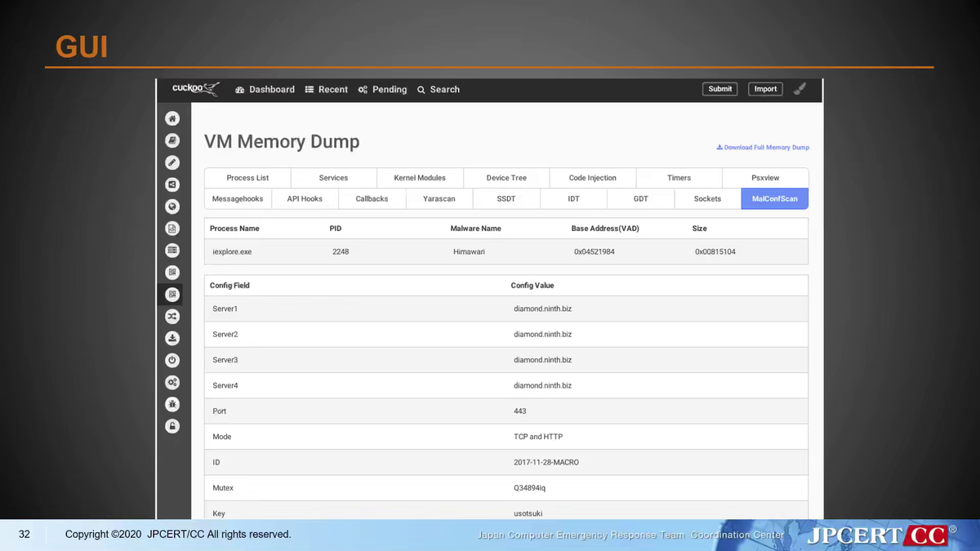Open the Kernel Modules tab
Screen dimensions: 980x551
420,178
